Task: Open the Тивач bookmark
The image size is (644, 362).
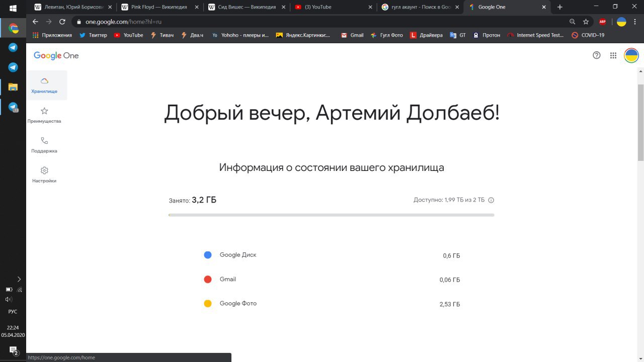Action: click(162, 35)
